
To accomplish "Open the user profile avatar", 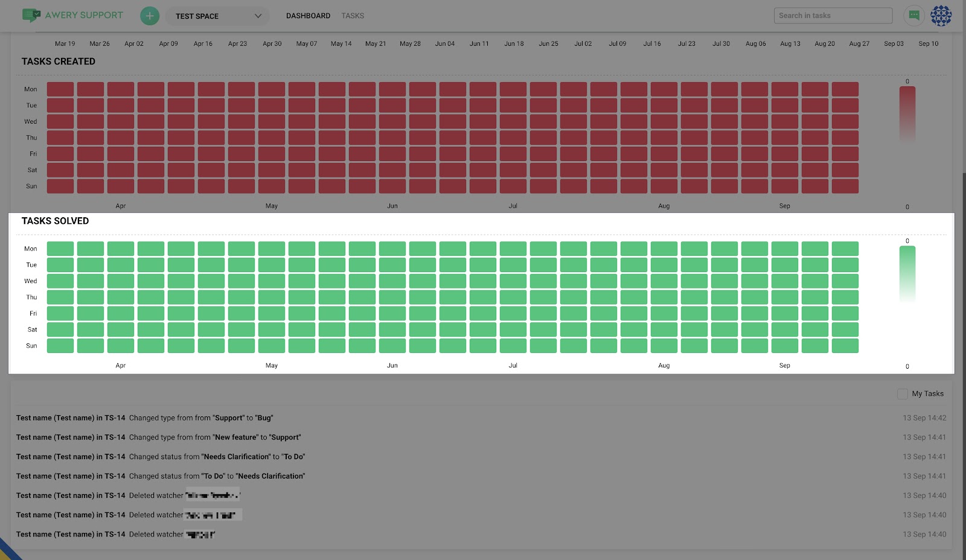I will 941,16.
